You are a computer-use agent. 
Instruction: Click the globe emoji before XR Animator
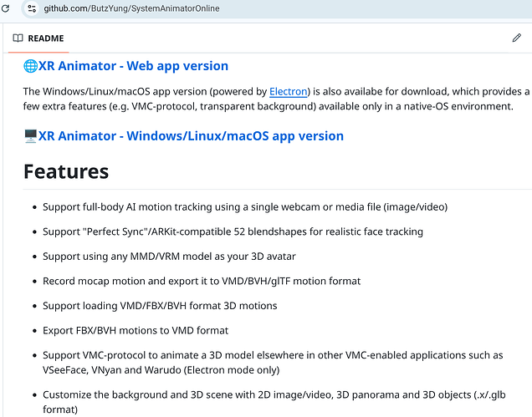click(x=30, y=66)
